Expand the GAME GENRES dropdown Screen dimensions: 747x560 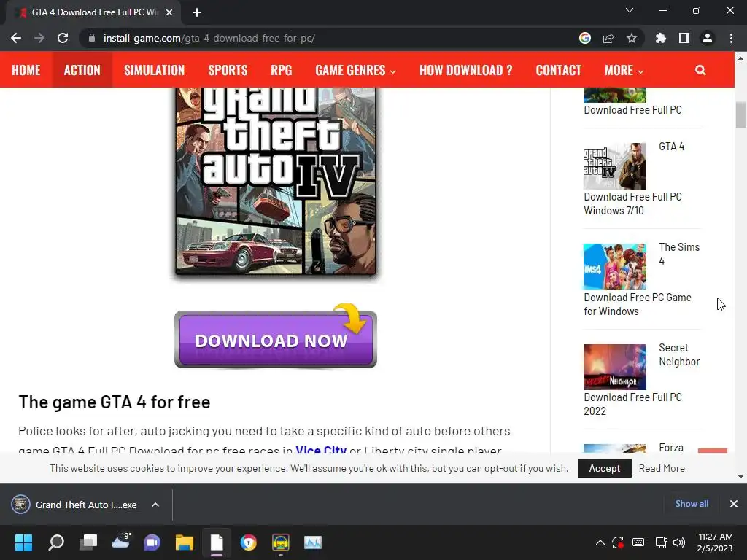pos(355,70)
